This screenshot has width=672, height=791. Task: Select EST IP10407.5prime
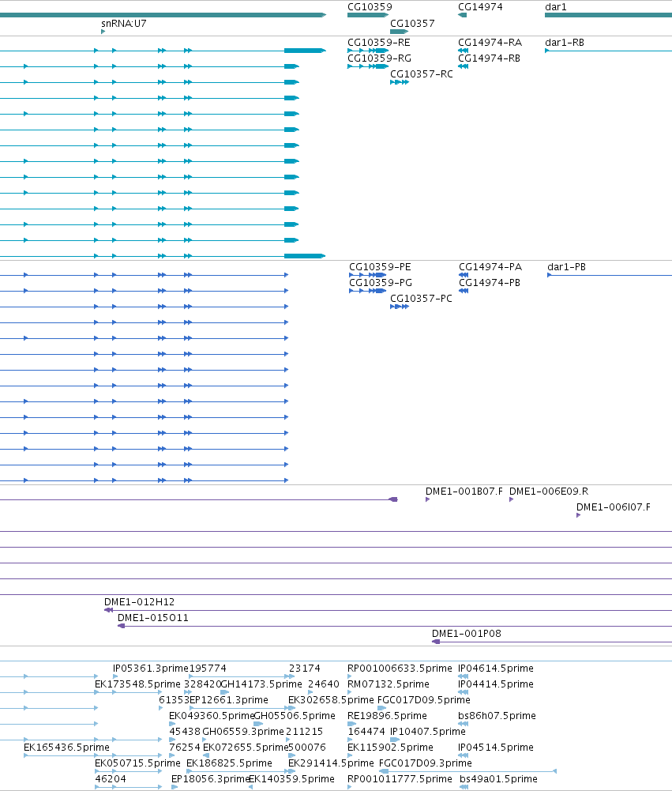click(x=428, y=732)
